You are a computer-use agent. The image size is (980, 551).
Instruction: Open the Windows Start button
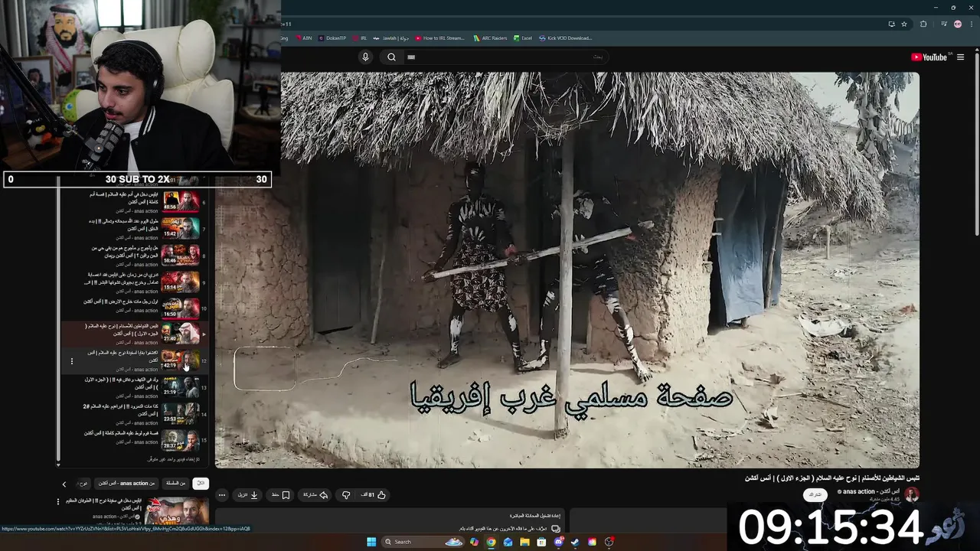[371, 542]
